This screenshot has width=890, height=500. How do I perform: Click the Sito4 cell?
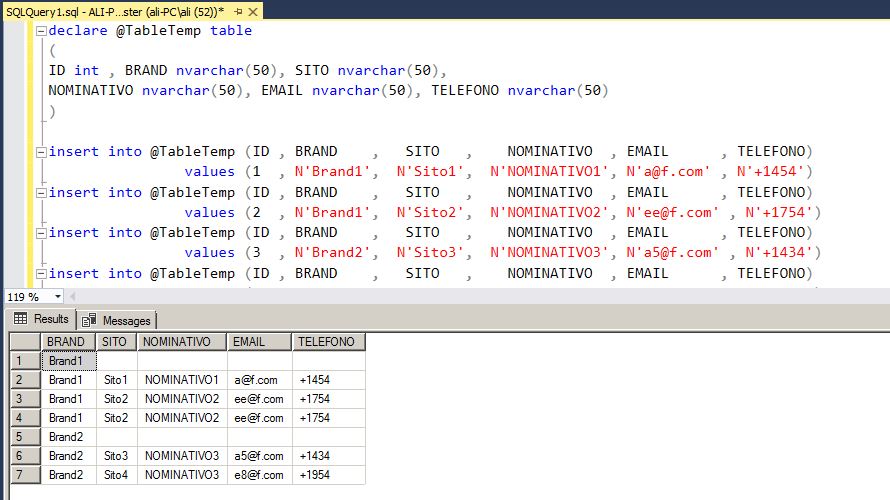click(x=117, y=475)
